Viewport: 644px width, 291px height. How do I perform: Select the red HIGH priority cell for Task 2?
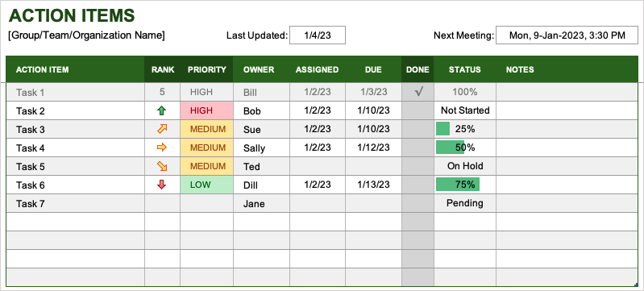coord(206,110)
